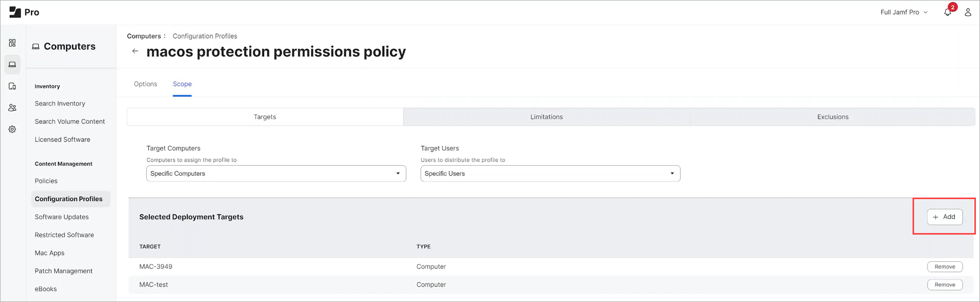Add a new deployment target
The height and width of the screenshot is (302, 980).
point(944,217)
